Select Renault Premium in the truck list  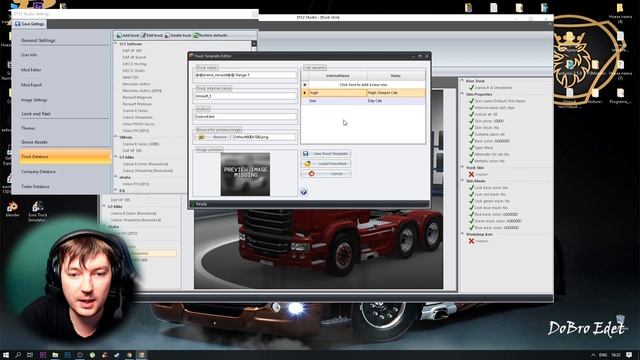click(x=137, y=104)
